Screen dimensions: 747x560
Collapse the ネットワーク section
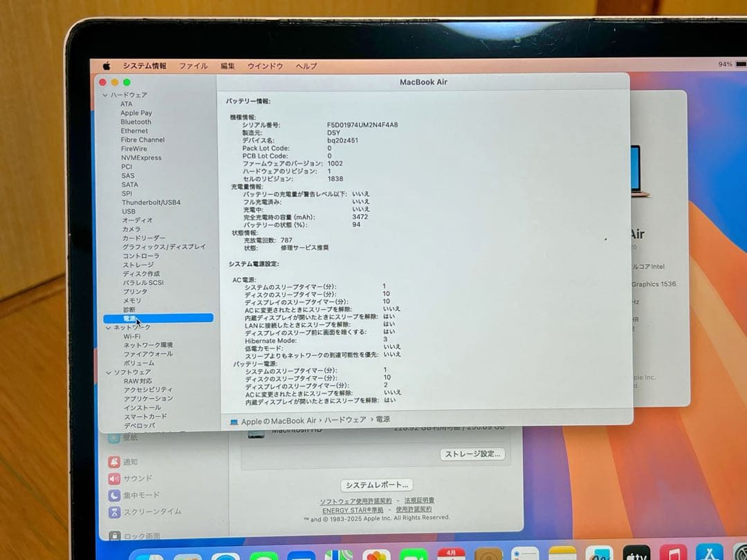(108, 328)
